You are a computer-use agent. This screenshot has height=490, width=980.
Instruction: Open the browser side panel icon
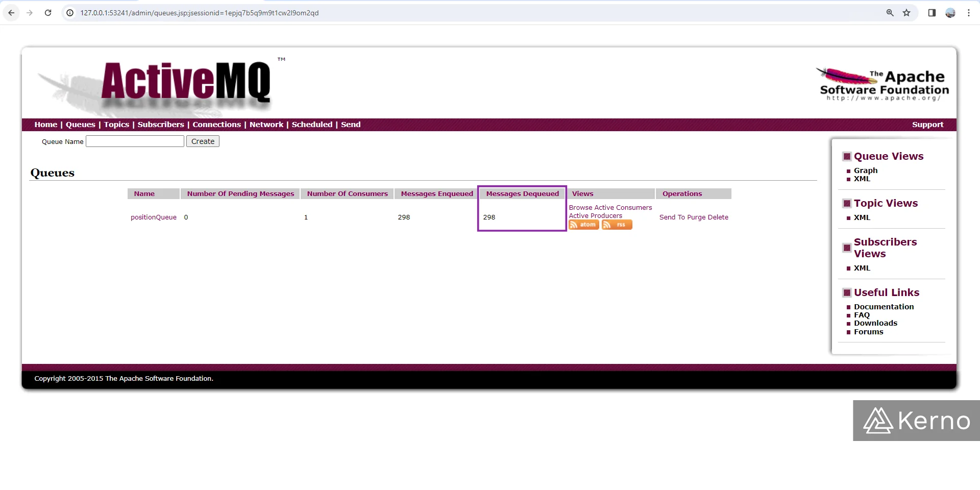[x=932, y=13]
